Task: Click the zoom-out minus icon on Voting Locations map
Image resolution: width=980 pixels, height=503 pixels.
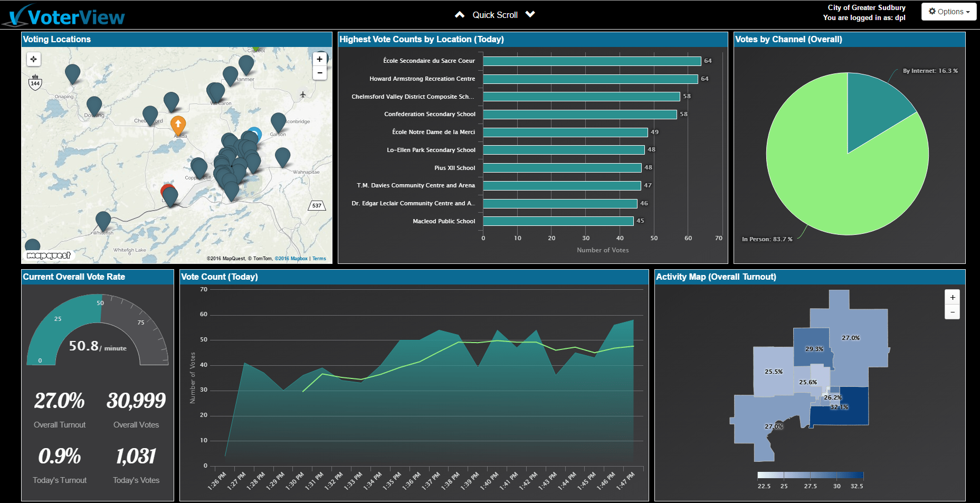Action: pos(320,73)
